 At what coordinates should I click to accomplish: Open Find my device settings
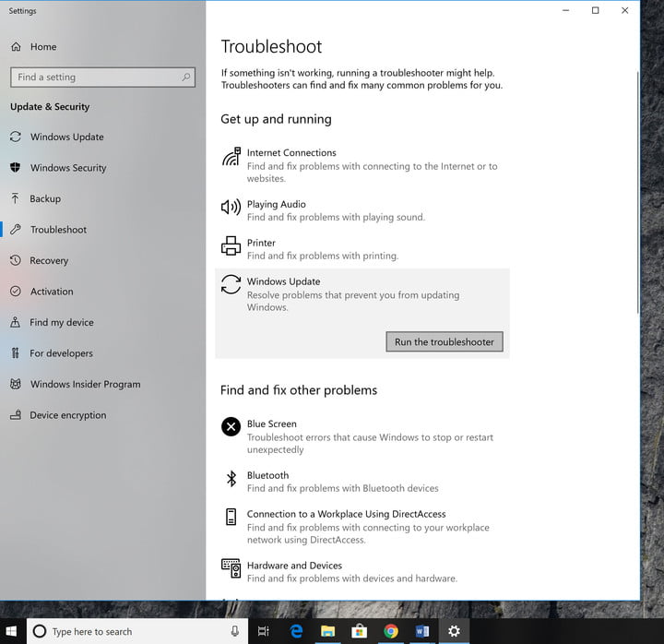click(x=62, y=322)
